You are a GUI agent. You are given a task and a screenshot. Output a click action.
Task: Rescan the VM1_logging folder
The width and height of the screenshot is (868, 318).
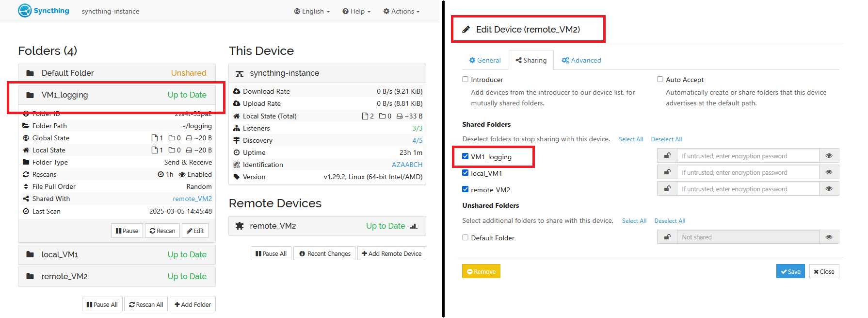[162, 231]
